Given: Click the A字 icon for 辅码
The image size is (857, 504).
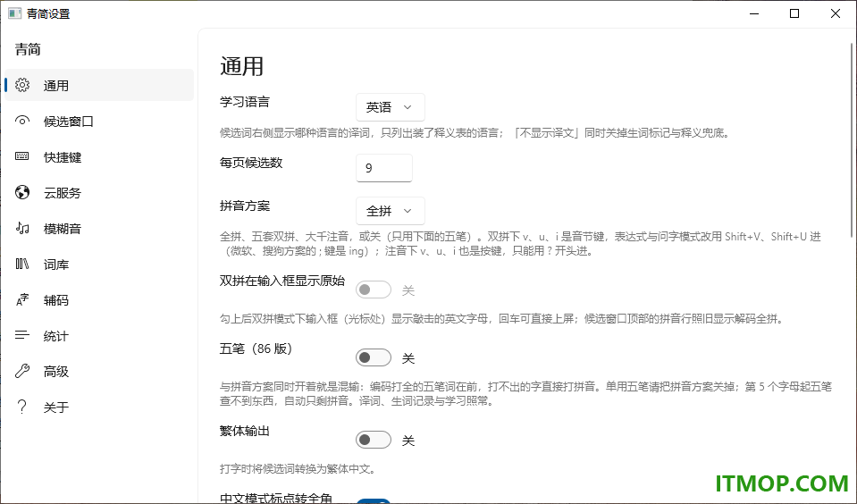Looking at the screenshot, I should point(22,299).
